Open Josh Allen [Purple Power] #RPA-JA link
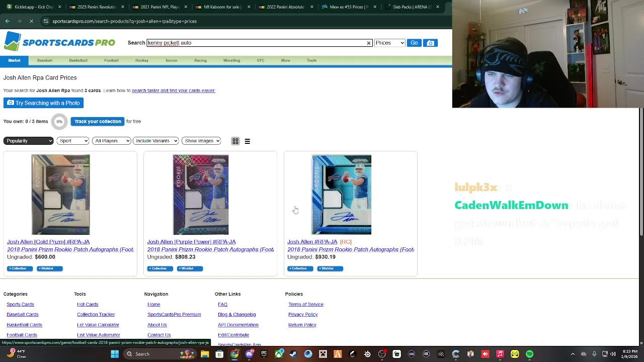This screenshot has height=362, width=644. point(191,242)
